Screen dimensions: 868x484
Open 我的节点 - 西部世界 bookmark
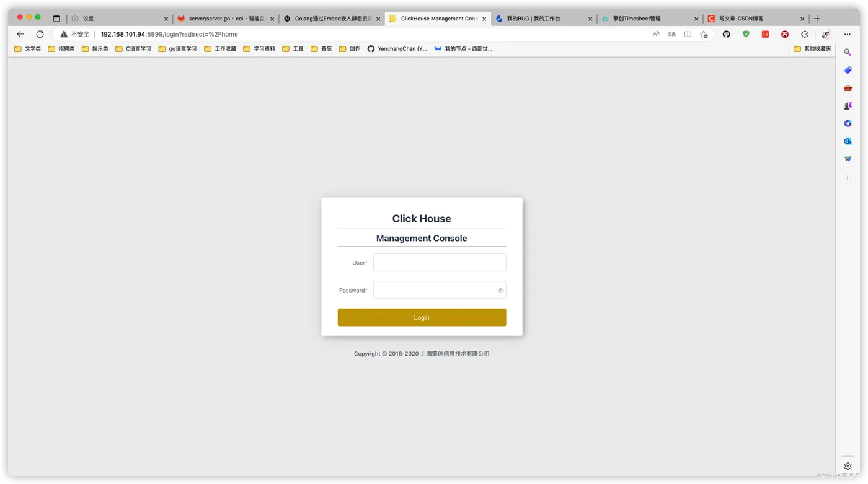tap(463, 48)
